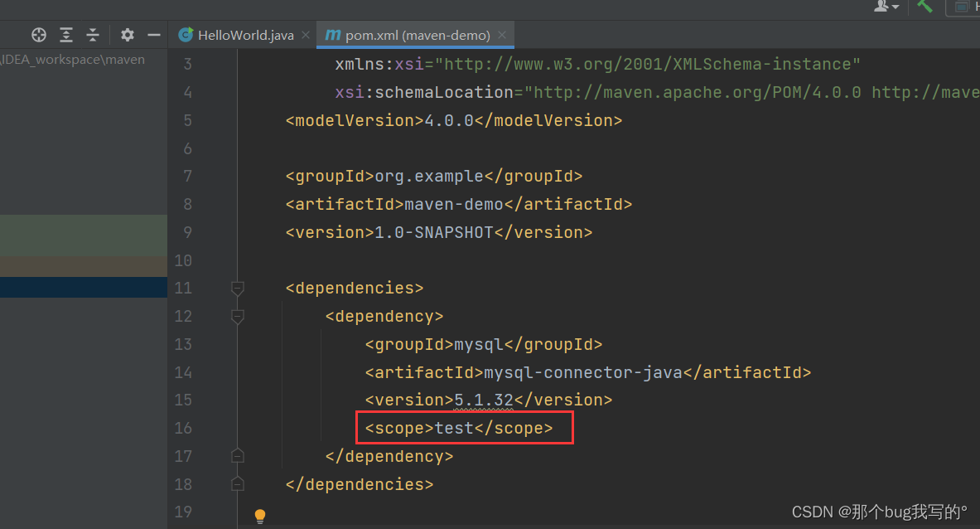The width and height of the screenshot is (980, 529).
Task: Hide the project panel with minus icon
Action: [x=154, y=35]
